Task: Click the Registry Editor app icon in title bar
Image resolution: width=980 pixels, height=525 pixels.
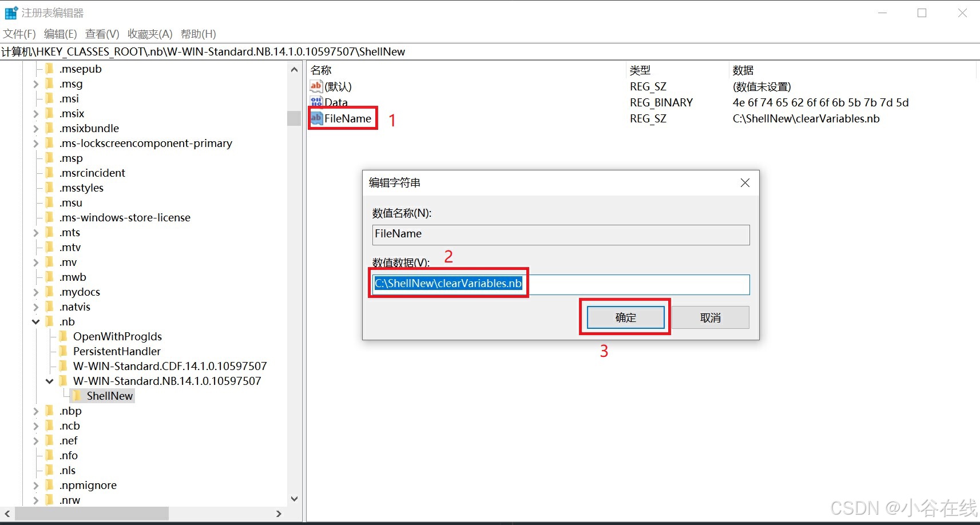Action: click(11, 13)
